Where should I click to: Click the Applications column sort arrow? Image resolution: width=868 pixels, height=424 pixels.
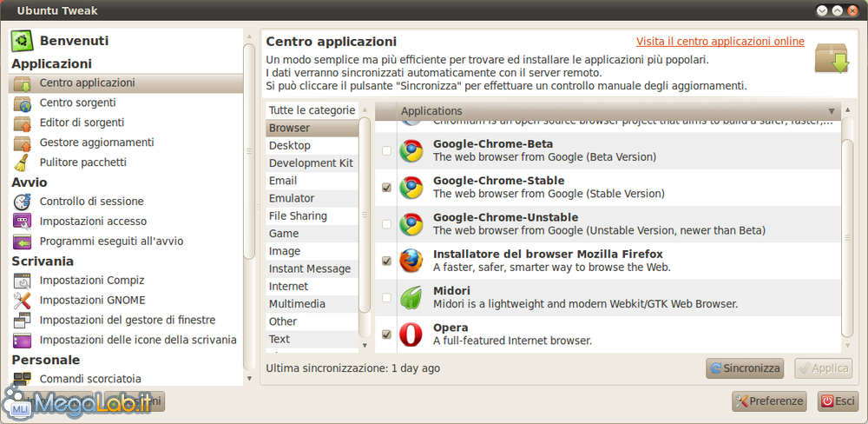coord(832,111)
